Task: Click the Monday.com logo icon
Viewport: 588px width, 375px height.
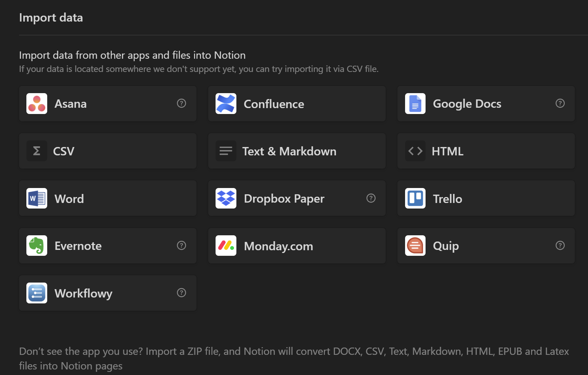Action: pos(226,246)
